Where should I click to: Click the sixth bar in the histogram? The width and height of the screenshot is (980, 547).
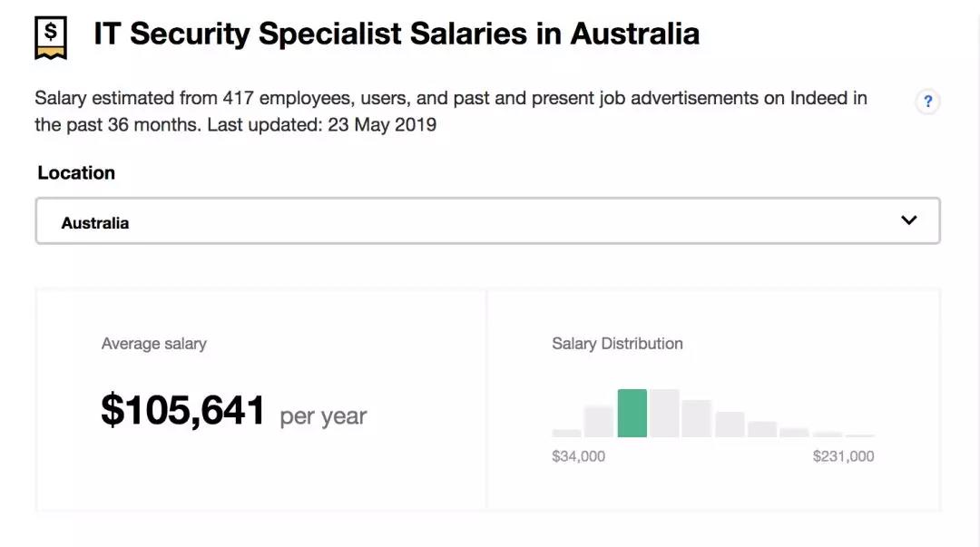point(730,425)
